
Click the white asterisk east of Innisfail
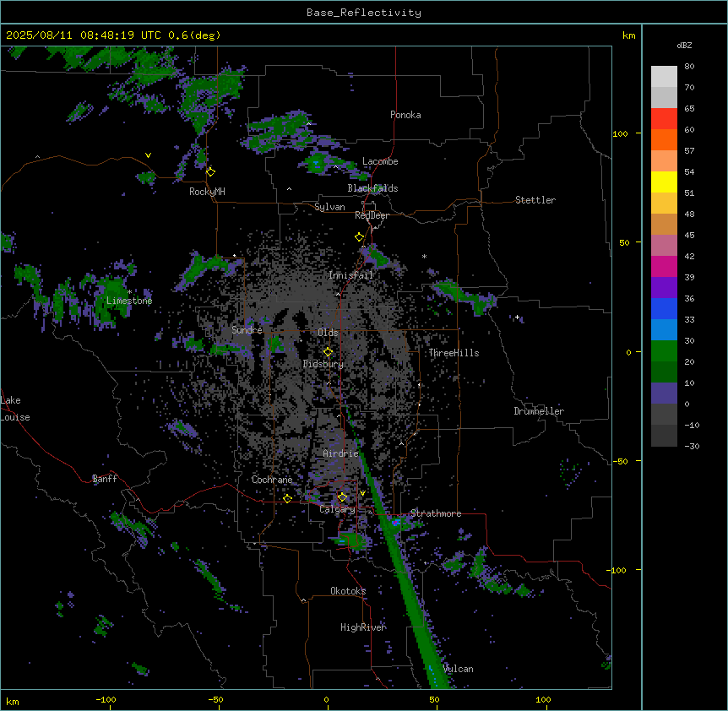[424, 256]
